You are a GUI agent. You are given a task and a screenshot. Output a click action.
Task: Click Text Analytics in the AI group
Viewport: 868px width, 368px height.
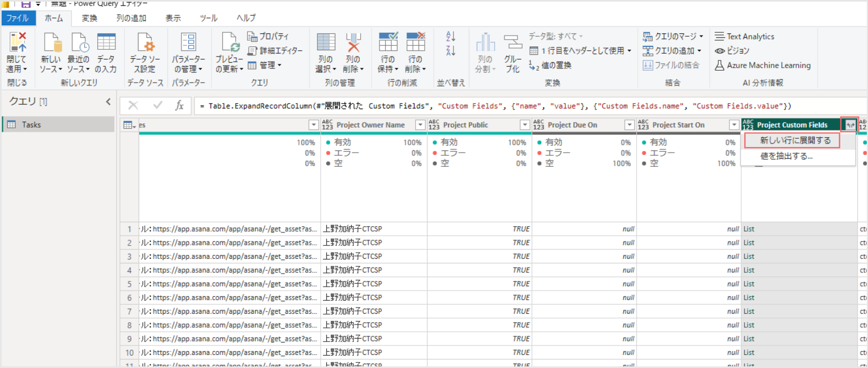coord(745,37)
